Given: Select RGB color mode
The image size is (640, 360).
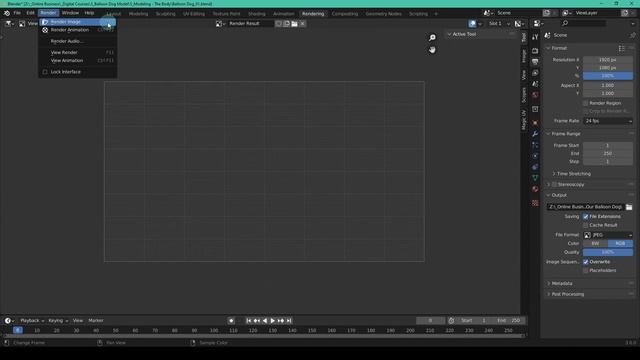Looking at the screenshot, I should pyautogui.click(x=620, y=244).
